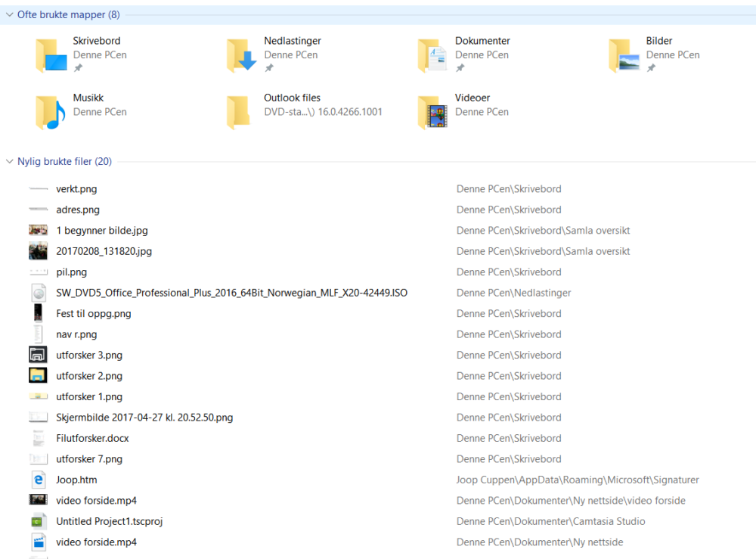Open the Bilder folder icon
Screen dimensions: 756x559
click(624, 54)
